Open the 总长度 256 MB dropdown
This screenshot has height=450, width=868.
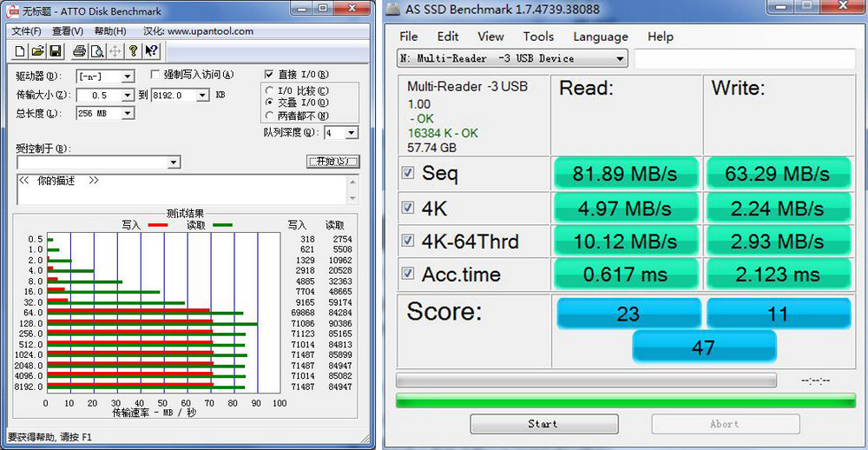(128, 114)
